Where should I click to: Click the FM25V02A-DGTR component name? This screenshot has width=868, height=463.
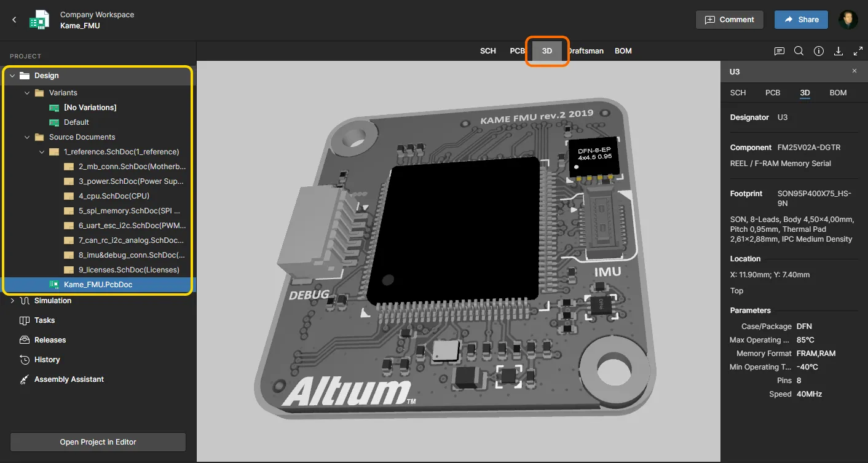[x=809, y=148]
